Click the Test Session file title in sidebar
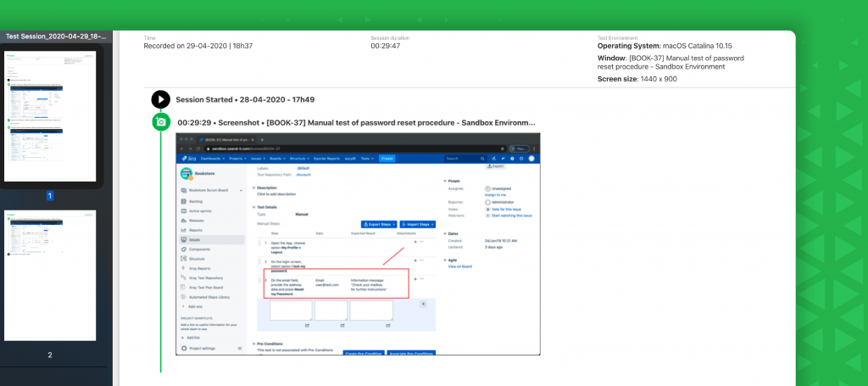 tap(56, 36)
